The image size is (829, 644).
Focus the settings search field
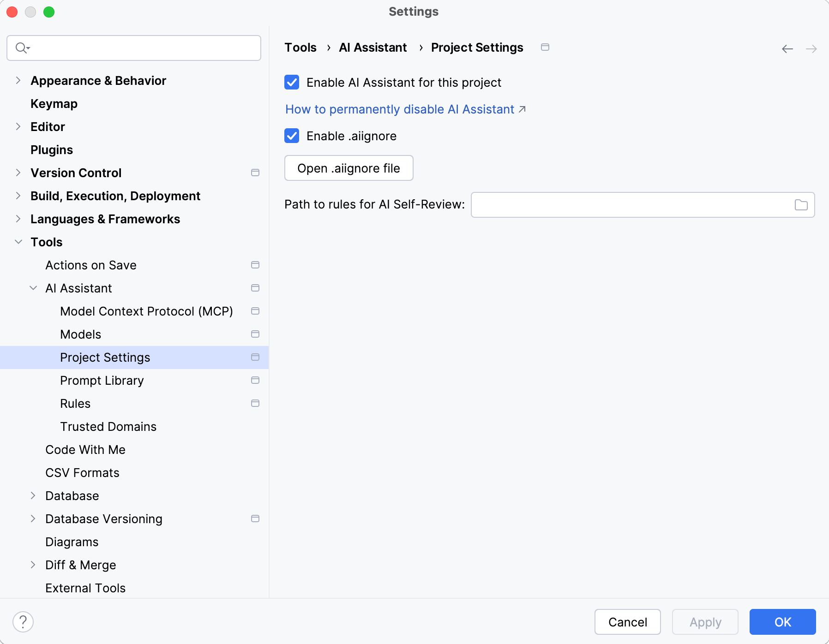[x=134, y=48]
